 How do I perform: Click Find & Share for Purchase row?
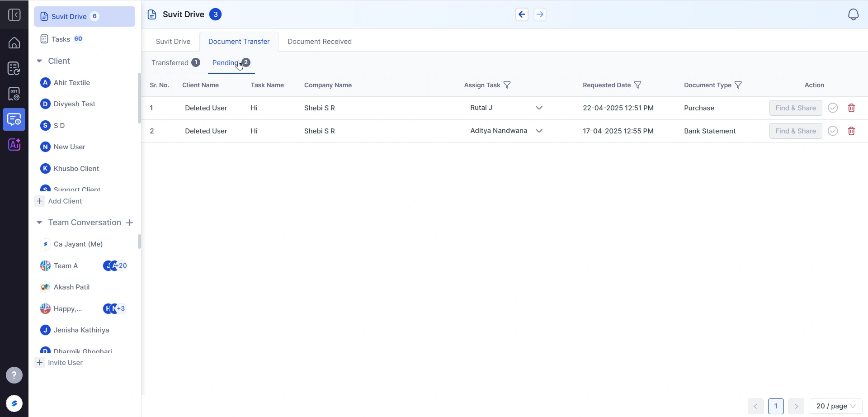click(x=796, y=108)
